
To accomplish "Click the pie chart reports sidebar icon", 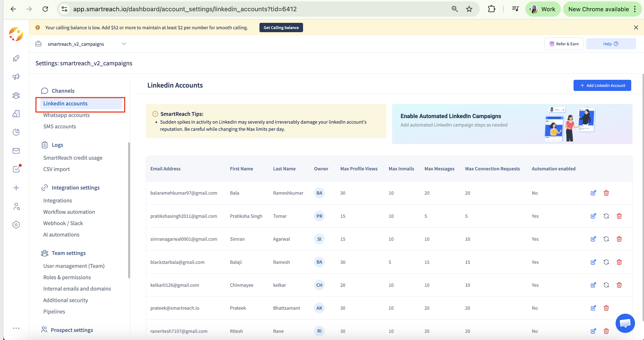I will pos(16,132).
